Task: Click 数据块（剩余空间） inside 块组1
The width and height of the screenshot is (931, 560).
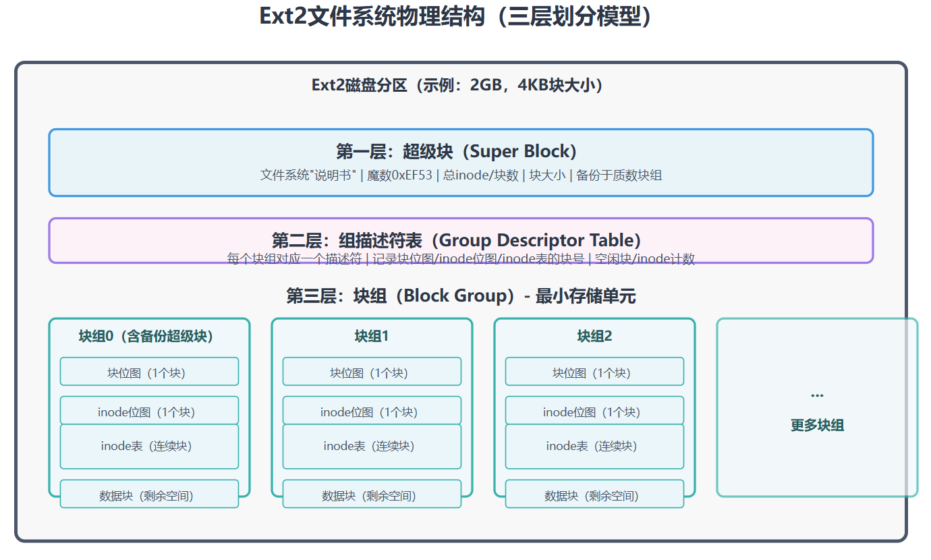Action: 372,494
